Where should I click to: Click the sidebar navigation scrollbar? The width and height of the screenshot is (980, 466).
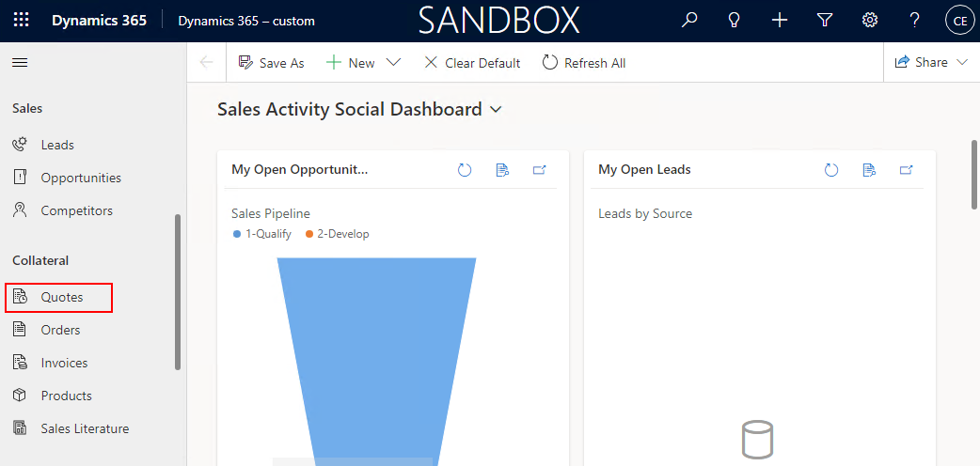pyautogui.click(x=178, y=291)
